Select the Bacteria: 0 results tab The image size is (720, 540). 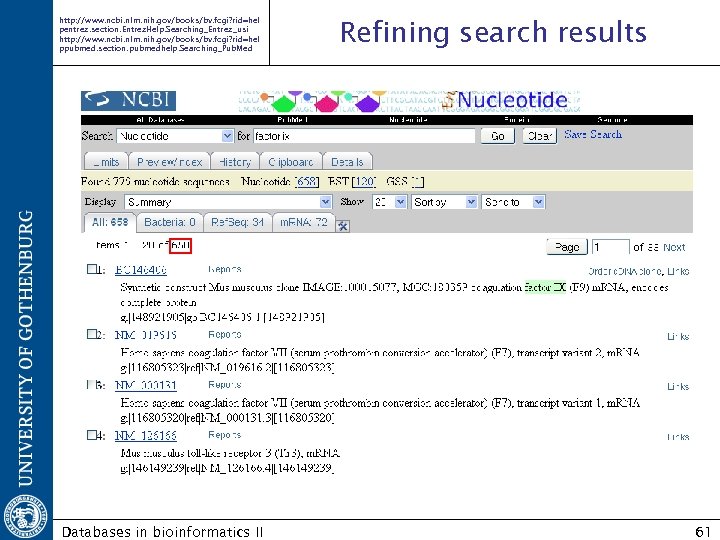click(x=170, y=222)
